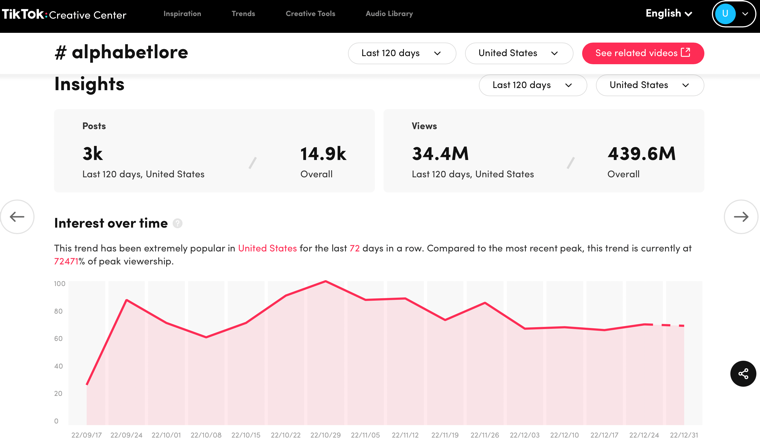
Task: Click the 22/11/26 axis date label
Action: [485, 435]
